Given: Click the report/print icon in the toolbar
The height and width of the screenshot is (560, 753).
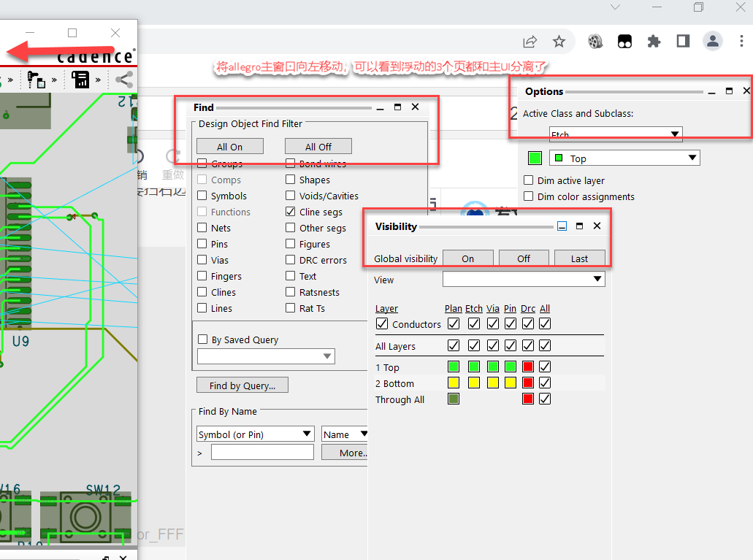Looking at the screenshot, I should point(81,80).
